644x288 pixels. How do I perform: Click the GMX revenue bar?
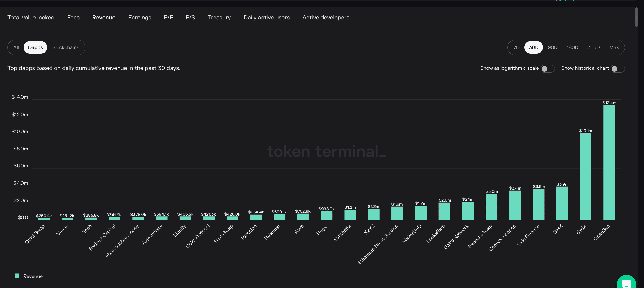pyautogui.click(x=562, y=203)
